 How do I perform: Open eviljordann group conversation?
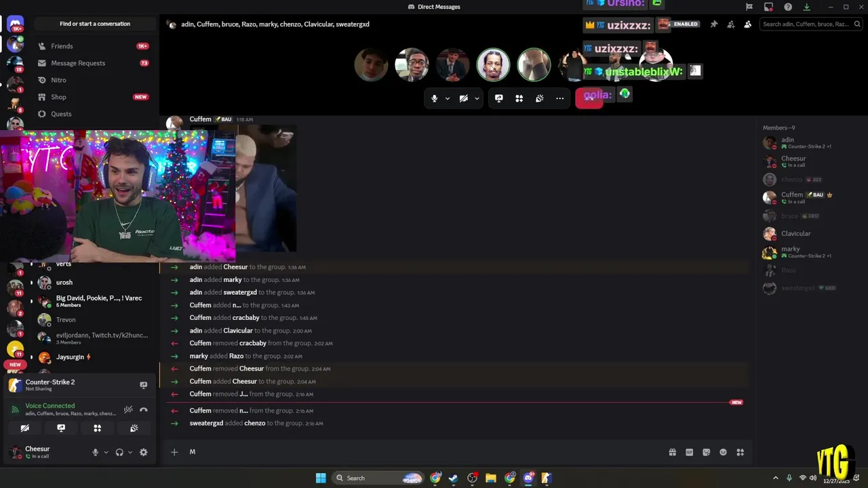click(x=94, y=338)
